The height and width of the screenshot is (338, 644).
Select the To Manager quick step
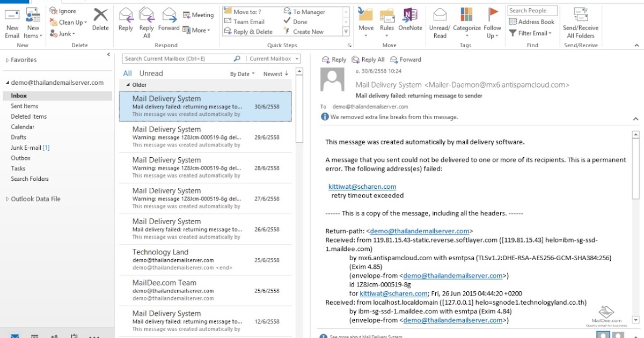coord(304,12)
